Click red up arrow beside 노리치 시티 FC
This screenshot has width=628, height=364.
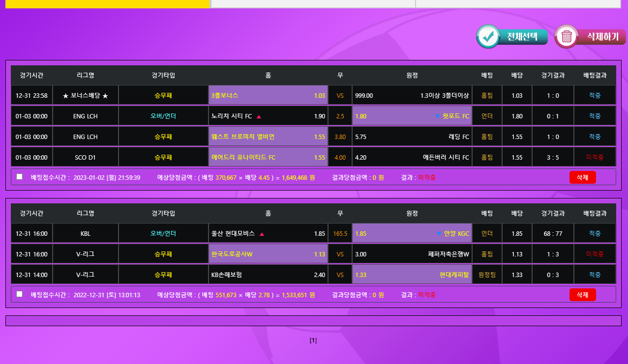tap(259, 116)
